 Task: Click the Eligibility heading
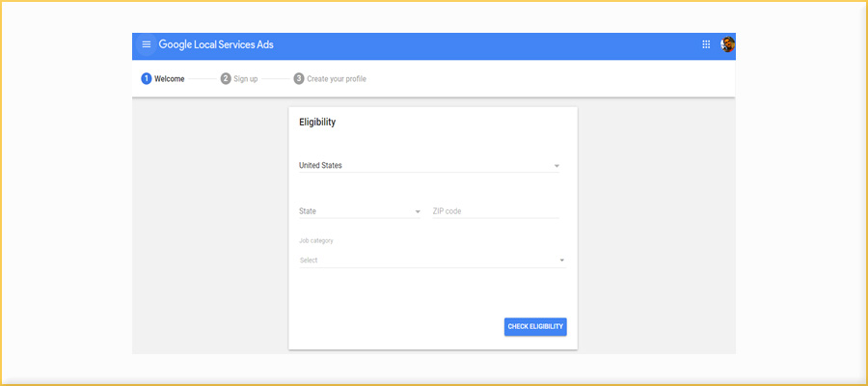point(317,123)
